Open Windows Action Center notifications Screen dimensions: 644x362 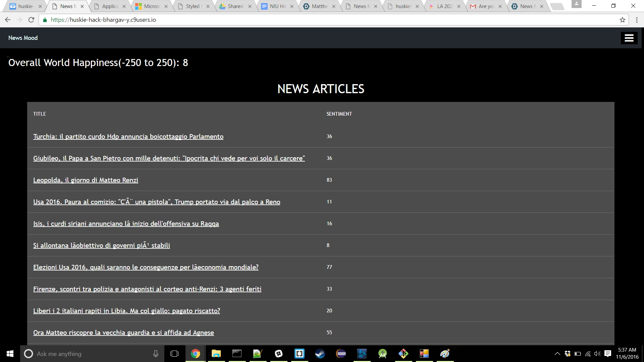coord(608,354)
